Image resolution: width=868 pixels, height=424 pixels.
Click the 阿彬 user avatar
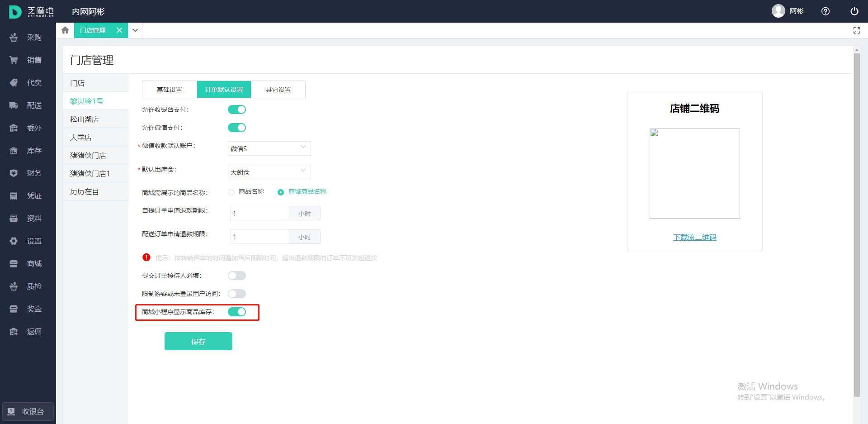coord(778,11)
